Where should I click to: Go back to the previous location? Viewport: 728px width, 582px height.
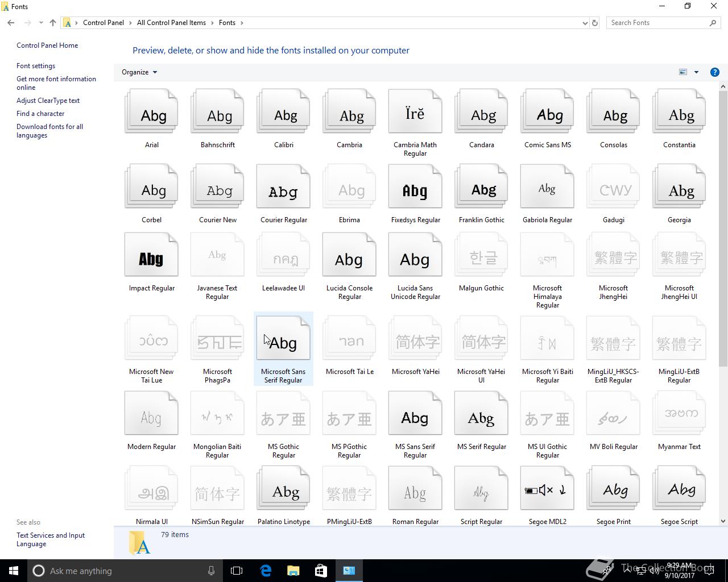point(11,23)
